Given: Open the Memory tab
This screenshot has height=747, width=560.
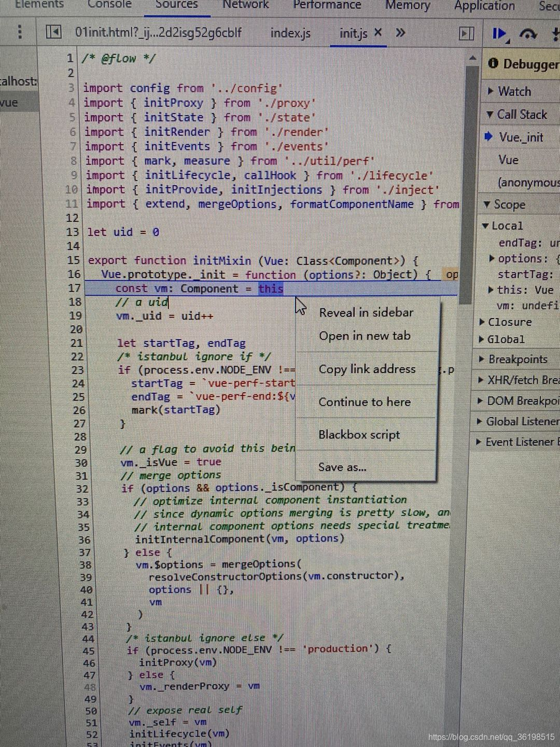Looking at the screenshot, I should point(408,5).
